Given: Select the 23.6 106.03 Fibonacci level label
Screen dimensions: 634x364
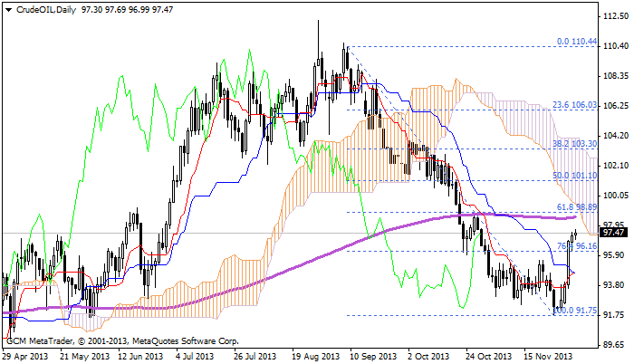Looking at the screenshot, I should (x=572, y=104).
